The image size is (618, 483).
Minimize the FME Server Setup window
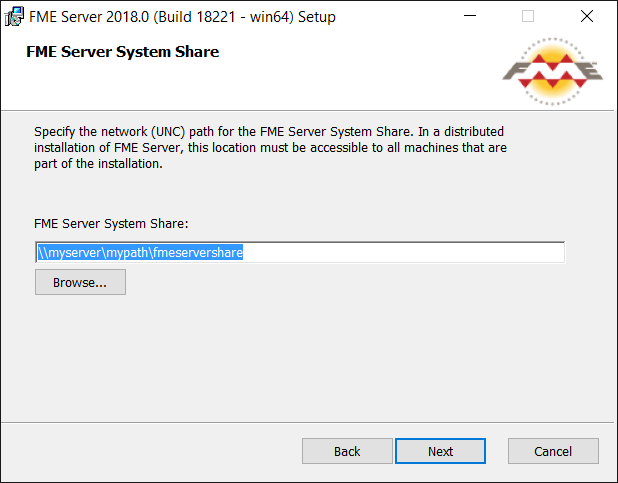tap(470, 16)
